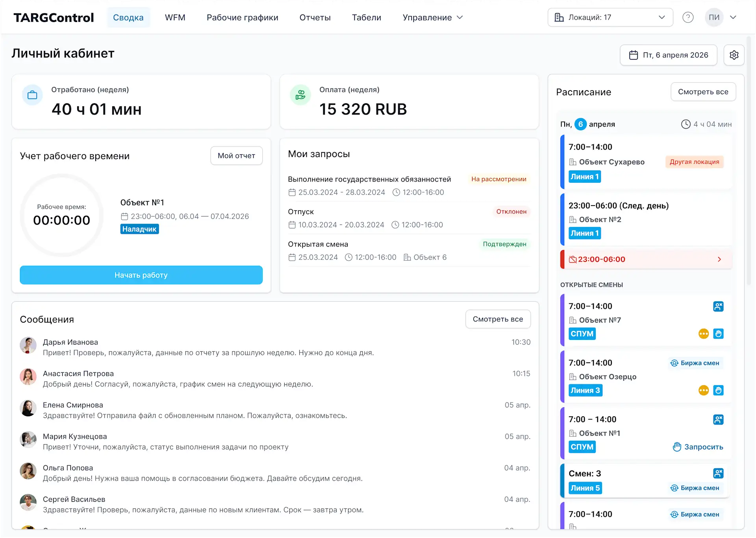
Task: Open the WFM tab
Action: tap(175, 17)
